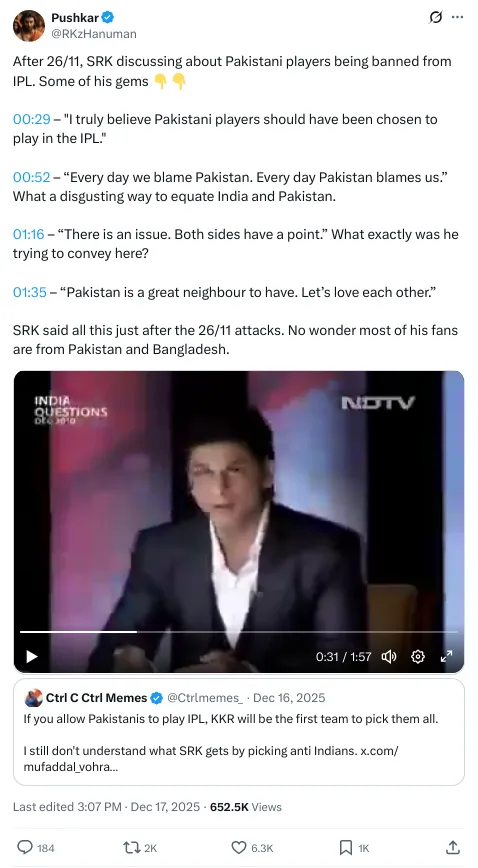Open the three-dot more options menu
The height and width of the screenshot is (868, 478).
tap(458, 18)
